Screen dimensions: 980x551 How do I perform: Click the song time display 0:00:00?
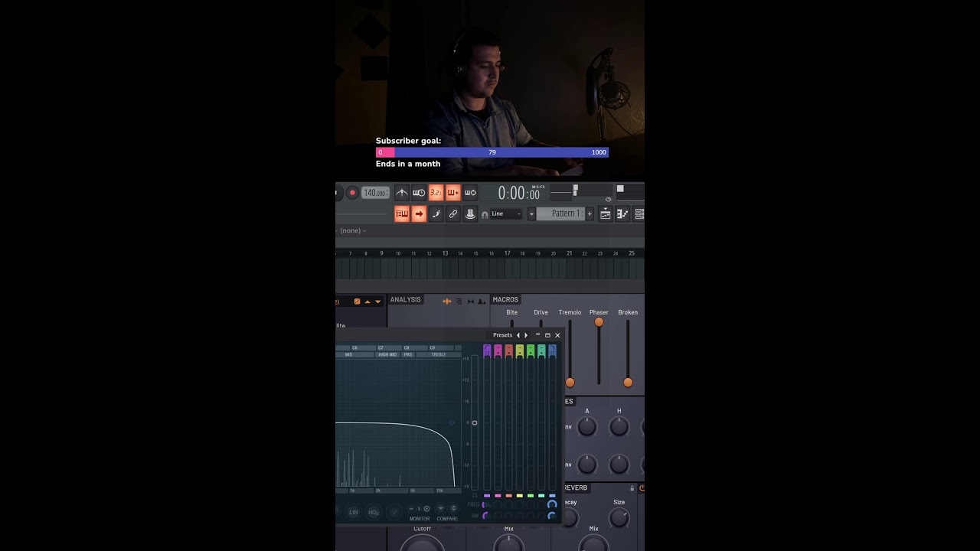pos(519,194)
